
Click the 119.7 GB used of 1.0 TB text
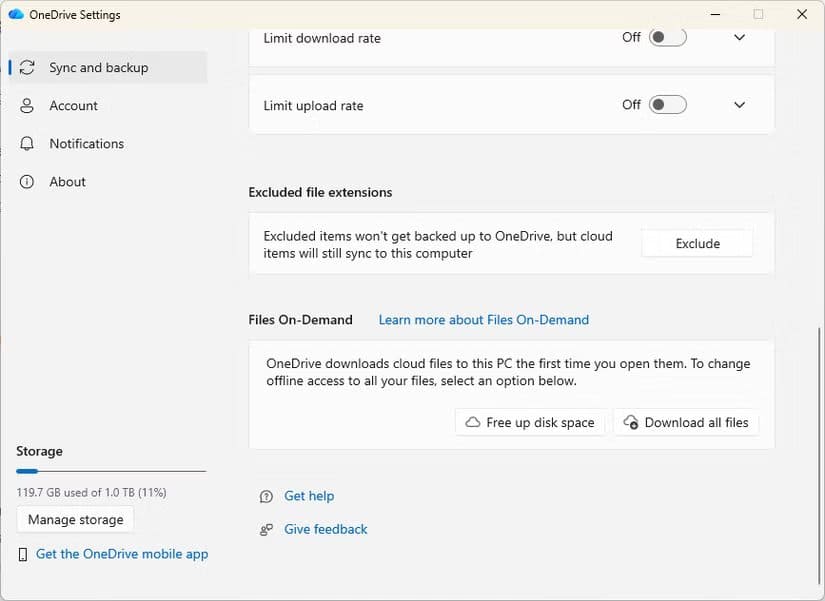click(92, 493)
